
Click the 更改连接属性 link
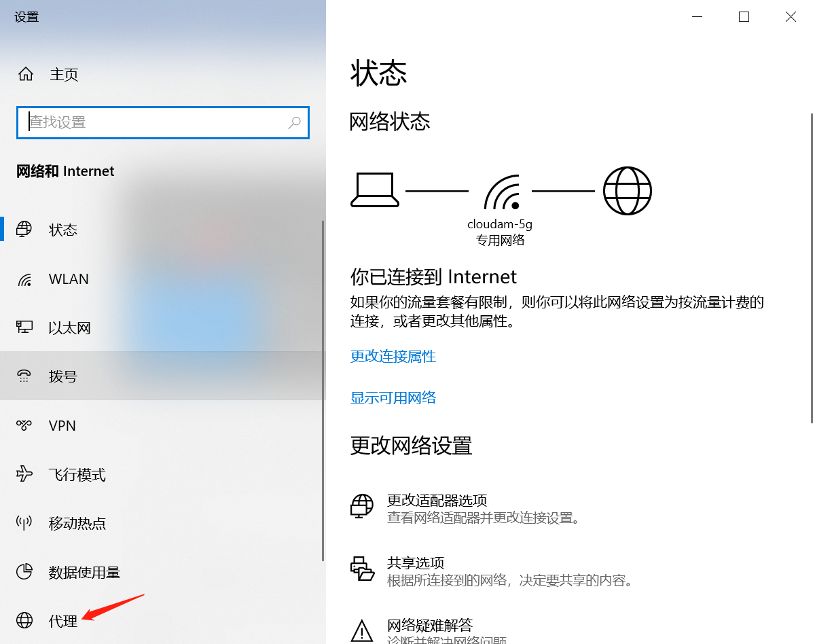point(393,356)
